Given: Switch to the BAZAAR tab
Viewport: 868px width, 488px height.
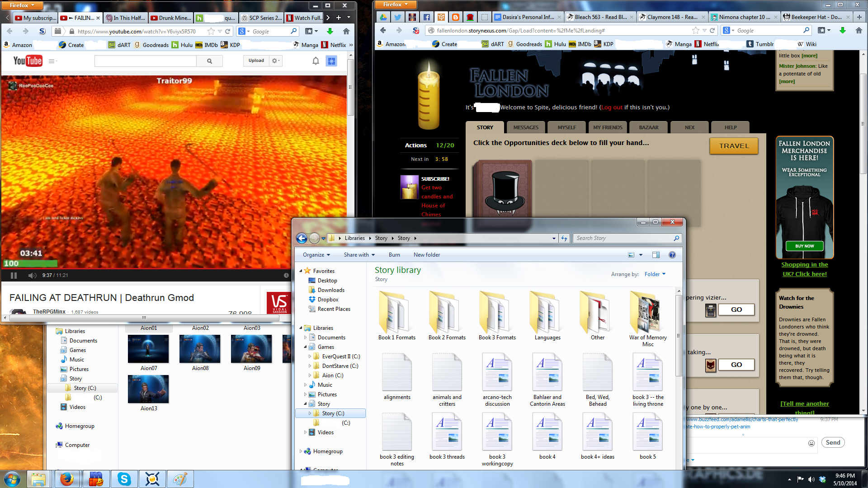Looking at the screenshot, I should click(648, 127).
